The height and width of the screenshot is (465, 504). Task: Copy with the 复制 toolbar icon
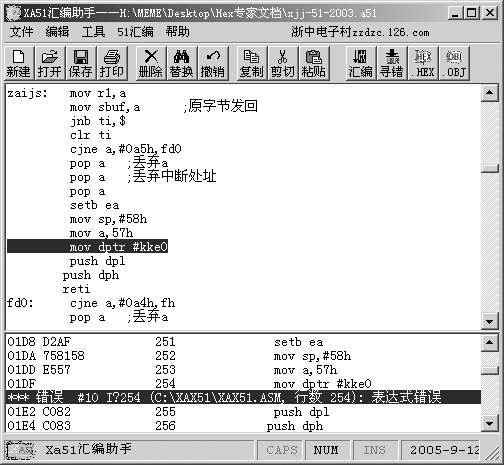click(252, 63)
